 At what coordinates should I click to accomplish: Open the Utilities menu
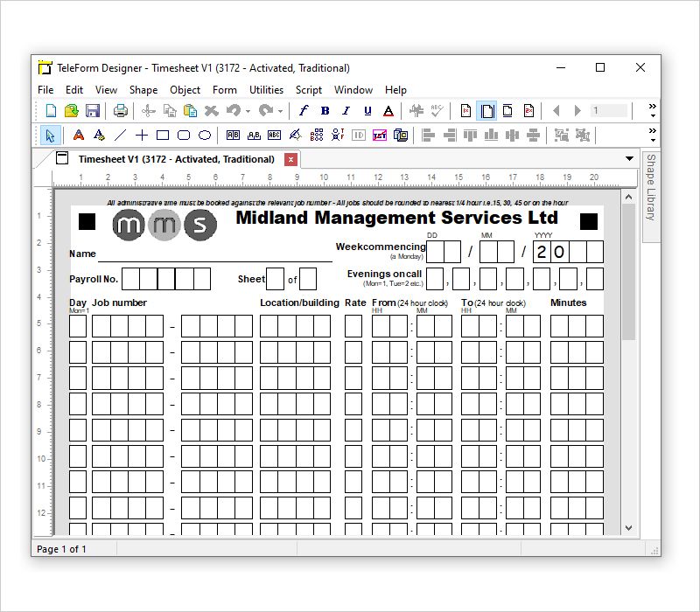(x=266, y=90)
